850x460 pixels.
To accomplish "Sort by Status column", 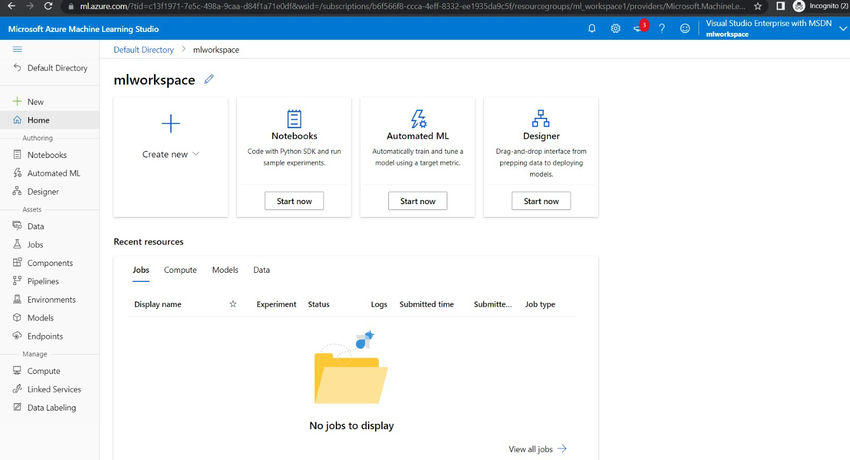I will [x=319, y=304].
